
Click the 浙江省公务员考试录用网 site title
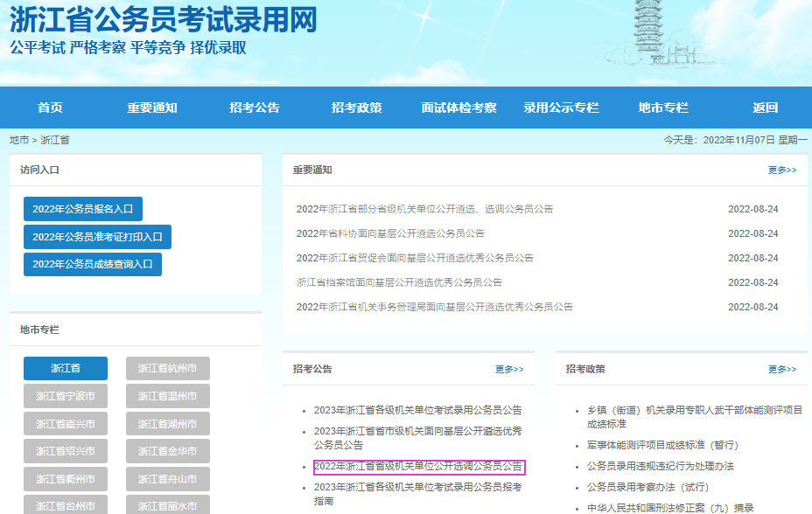click(x=163, y=19)
